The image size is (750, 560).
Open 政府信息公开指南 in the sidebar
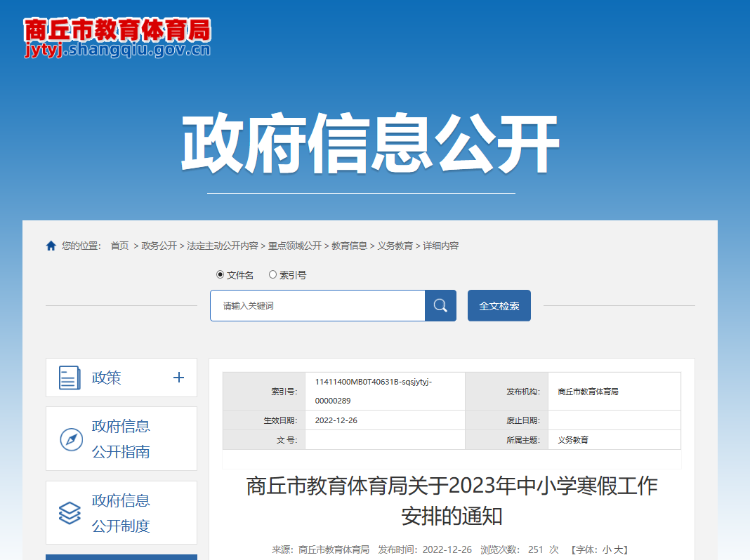[x=121, y=439]
